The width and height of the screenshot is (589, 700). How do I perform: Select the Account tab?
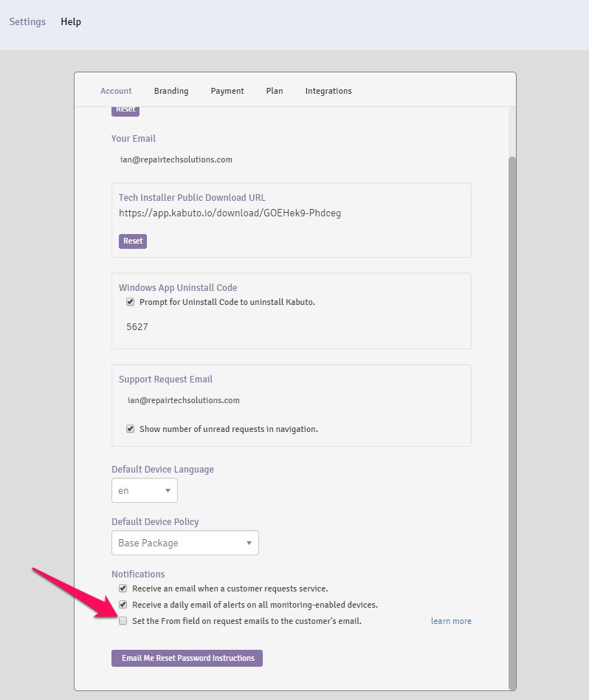[116, 91]
